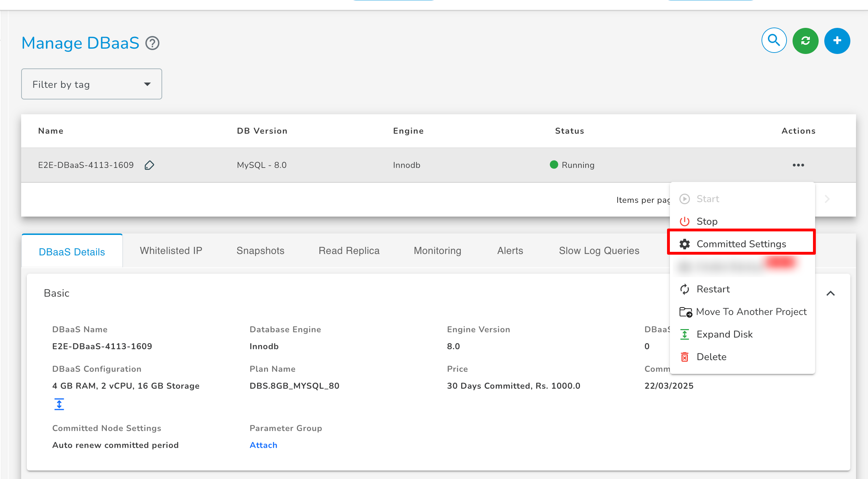Click the price 30 Days Committed value
Screen dimensions: 868x479
513,386
